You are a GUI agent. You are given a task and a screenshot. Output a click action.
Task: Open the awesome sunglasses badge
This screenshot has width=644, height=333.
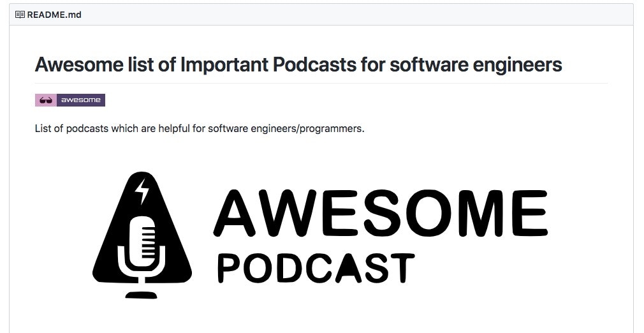tap(70, 100)
